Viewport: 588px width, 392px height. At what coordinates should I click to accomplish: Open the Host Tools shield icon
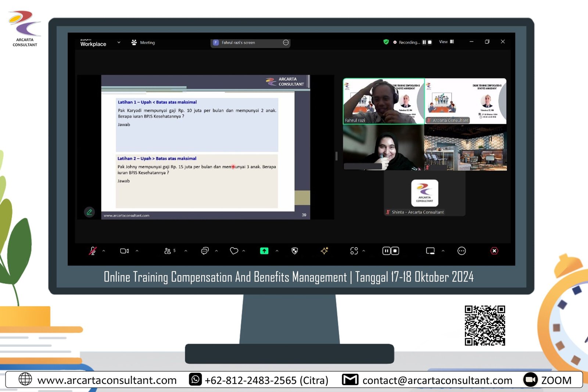pos(294,251)
